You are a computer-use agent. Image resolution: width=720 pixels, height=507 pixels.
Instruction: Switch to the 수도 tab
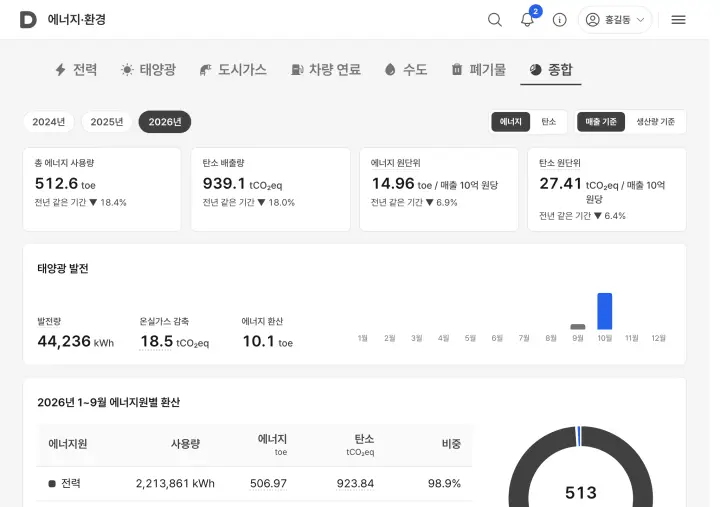[x=406, y=70]
